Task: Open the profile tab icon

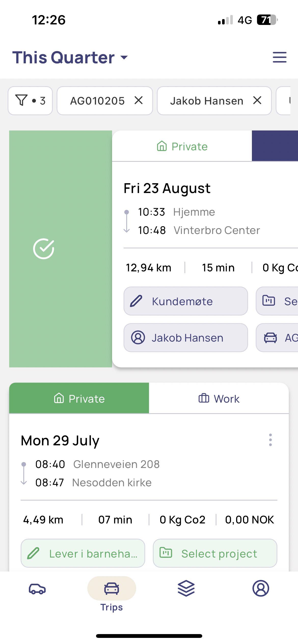Action: click(261, 588)
